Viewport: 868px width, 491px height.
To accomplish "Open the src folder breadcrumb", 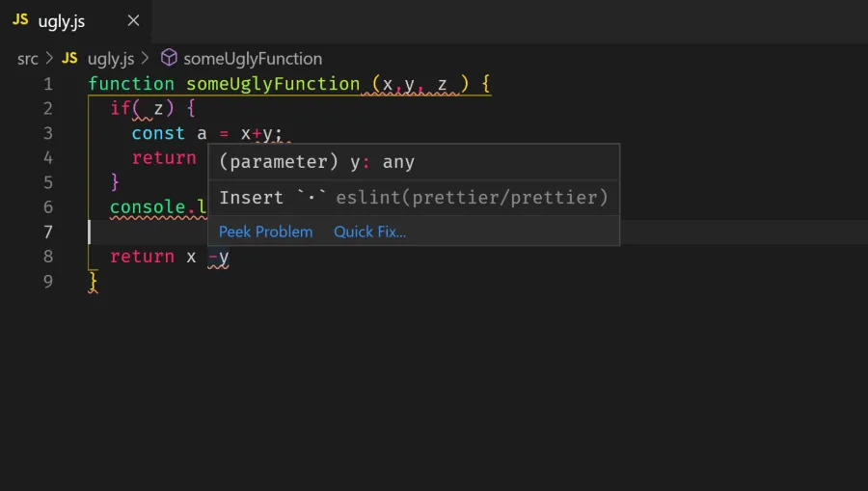I will [x=27, y=59].
